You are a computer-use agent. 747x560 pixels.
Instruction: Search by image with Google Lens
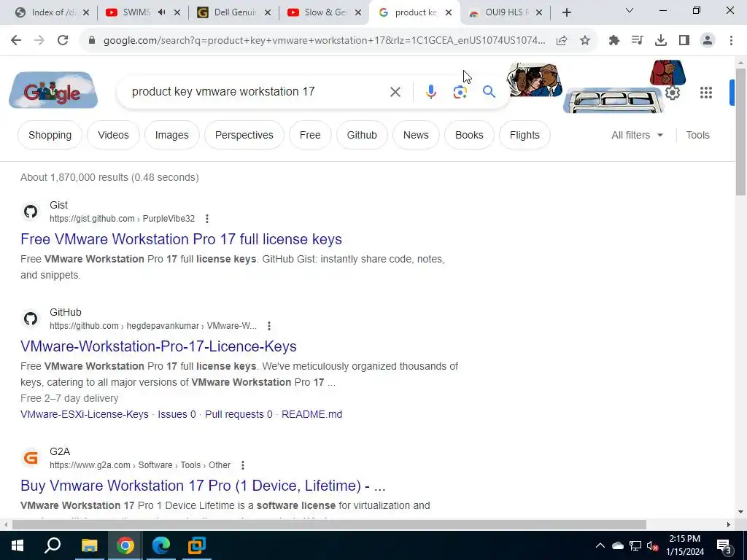click(x=460, y=92)
